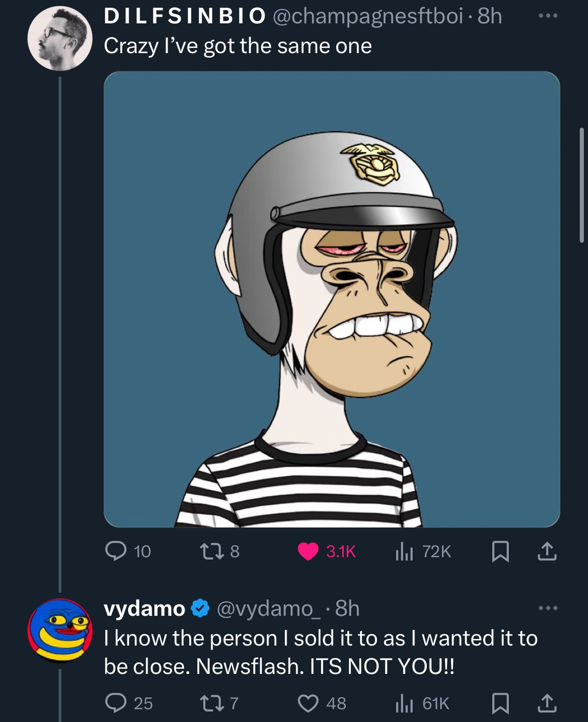Reply to the DILFSINBIO tweet
The image size is (588, 722).
(x=116, y=551)
